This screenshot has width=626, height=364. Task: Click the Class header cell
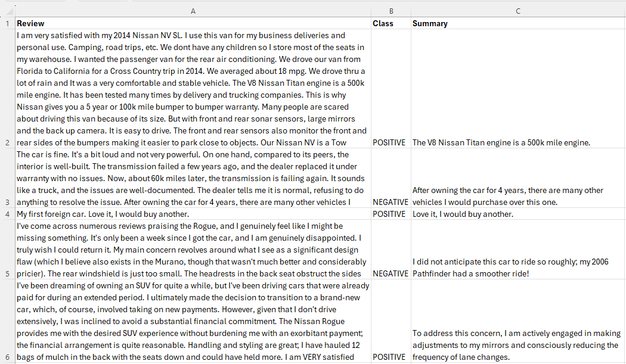(x=391, y=23)
